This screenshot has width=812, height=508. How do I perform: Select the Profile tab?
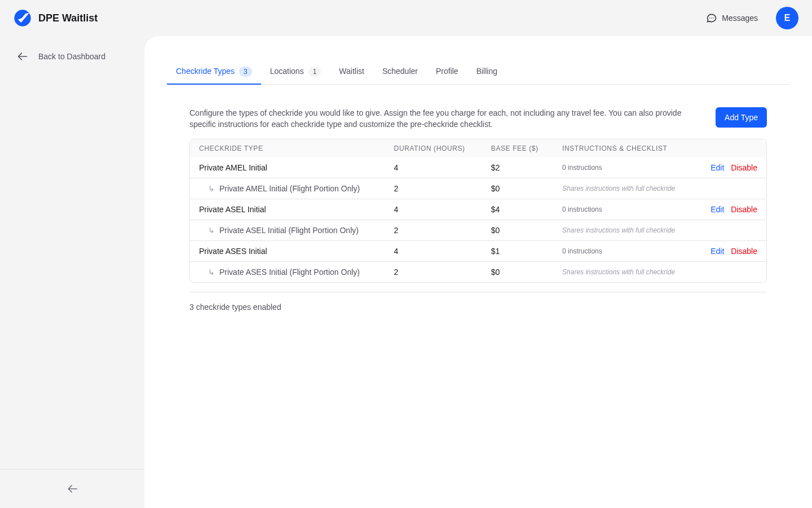(x=447, y=71)
